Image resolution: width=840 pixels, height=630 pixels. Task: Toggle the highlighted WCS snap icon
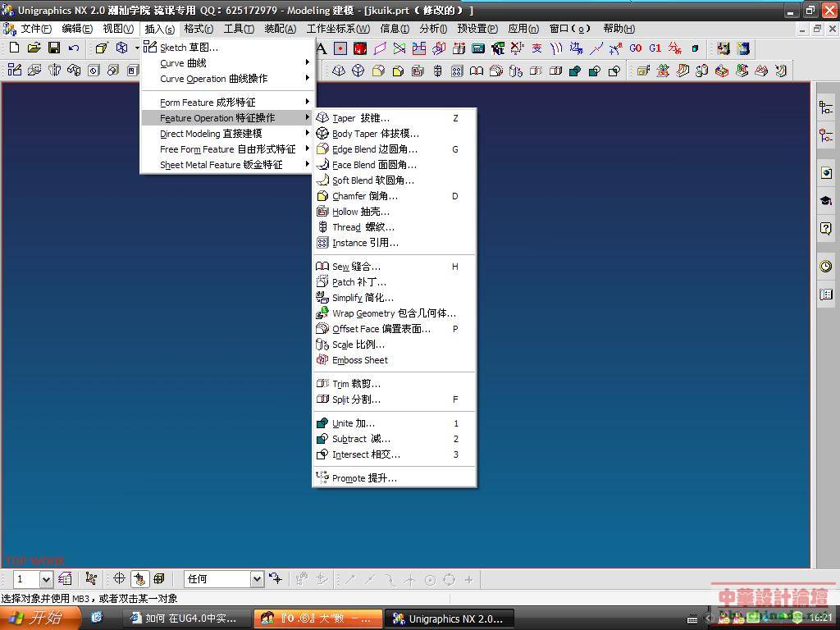(x=139, y=578)
